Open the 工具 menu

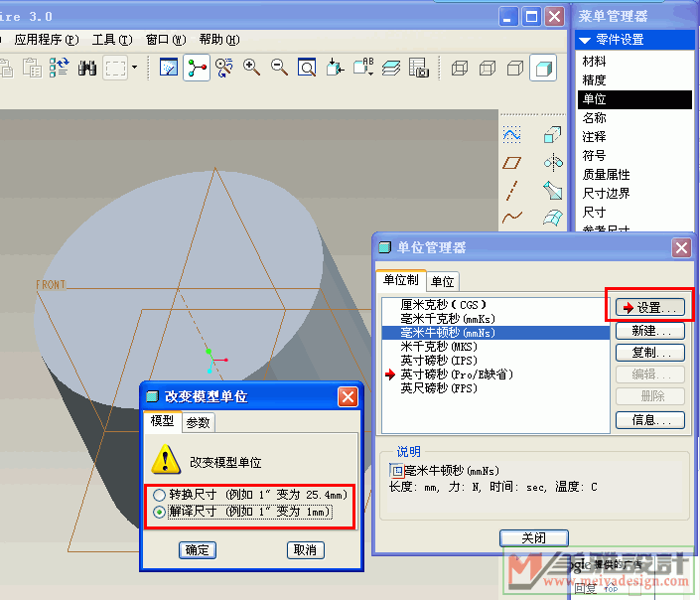(111, 40)
